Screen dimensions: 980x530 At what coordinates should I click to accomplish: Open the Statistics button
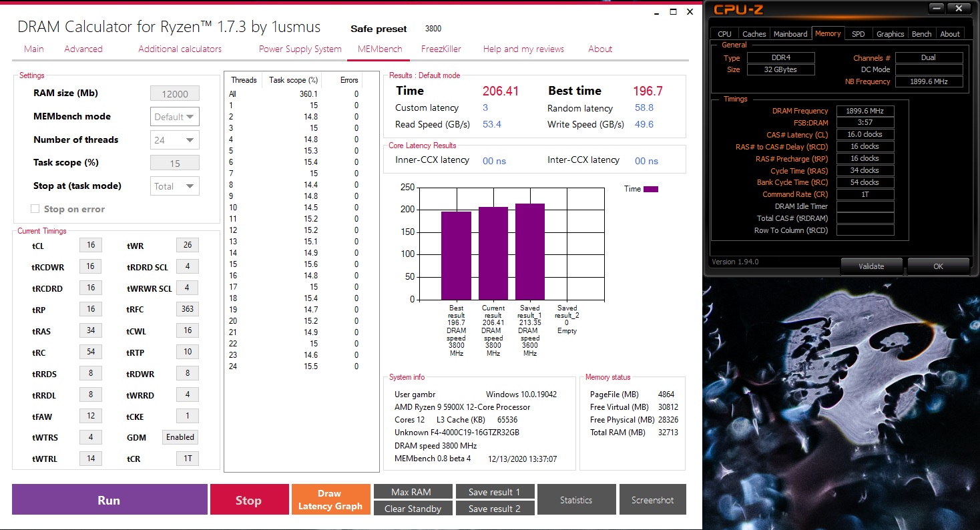coord(576,500)
